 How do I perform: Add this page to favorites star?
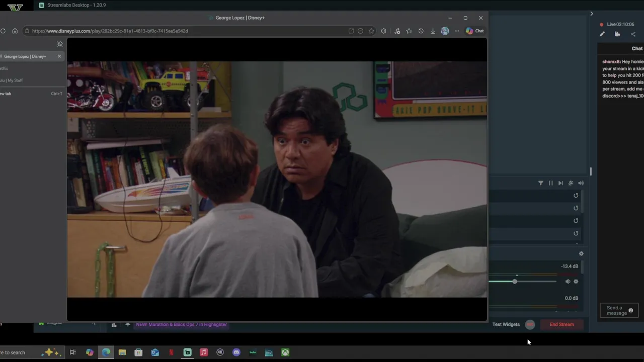coord(371,31)
